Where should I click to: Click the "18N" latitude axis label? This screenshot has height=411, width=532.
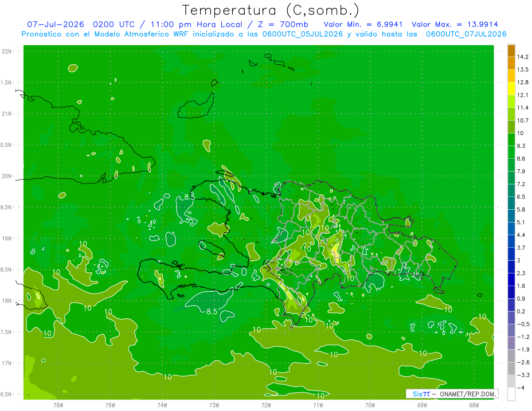[x=7, y=301]
